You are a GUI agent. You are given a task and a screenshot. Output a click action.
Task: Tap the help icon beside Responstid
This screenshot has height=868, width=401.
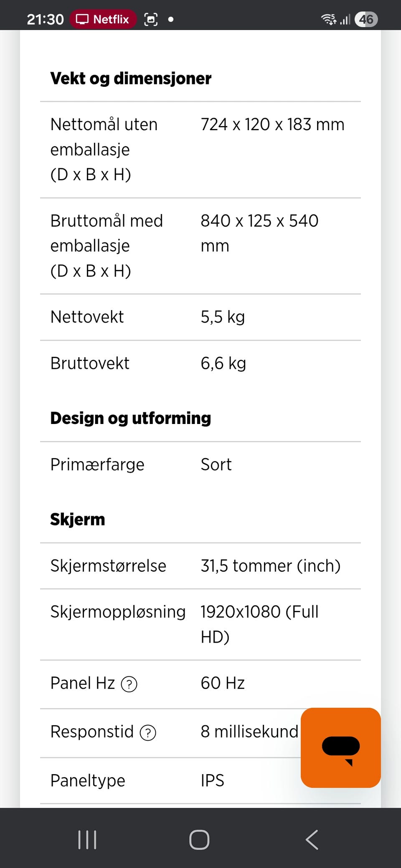pyautogui.click(x=148, y=732)
